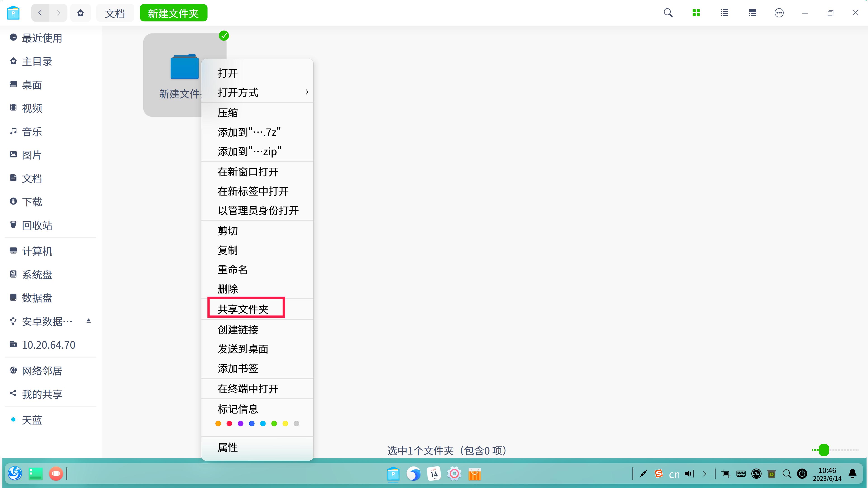
Task: Switch to compact detail view
Action: [x=752, y=13]
